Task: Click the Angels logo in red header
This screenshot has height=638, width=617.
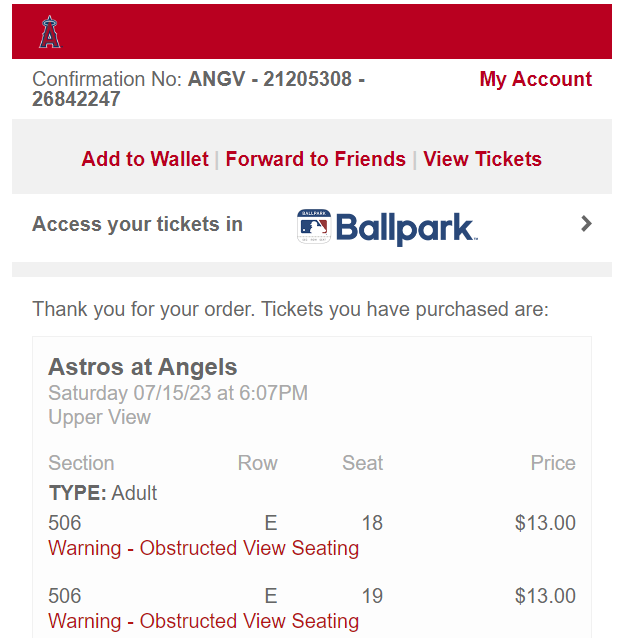Action: point(50,33)
